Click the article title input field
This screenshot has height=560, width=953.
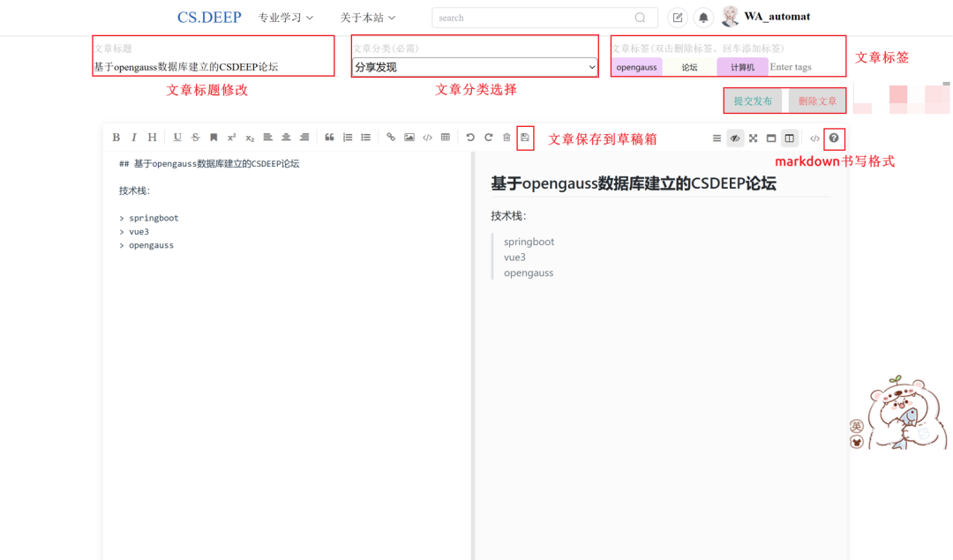(214, 67)
